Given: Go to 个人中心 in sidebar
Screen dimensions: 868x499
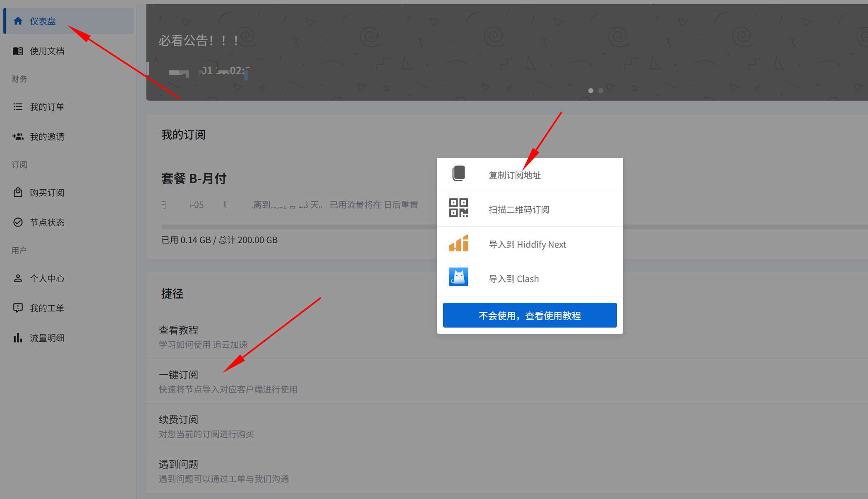Looking at the screenshot, I should 47,278.
